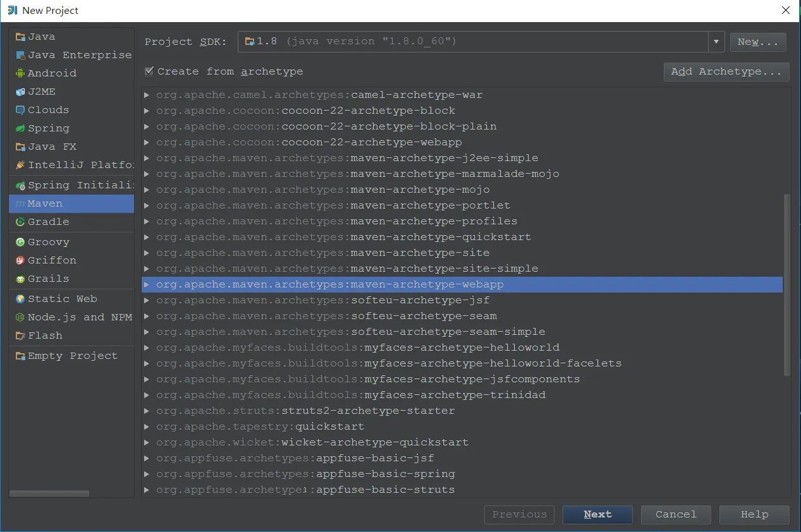Expand the selected maven-archetype-webapp entry
The image size is (801, 532).
pos(147,284)
